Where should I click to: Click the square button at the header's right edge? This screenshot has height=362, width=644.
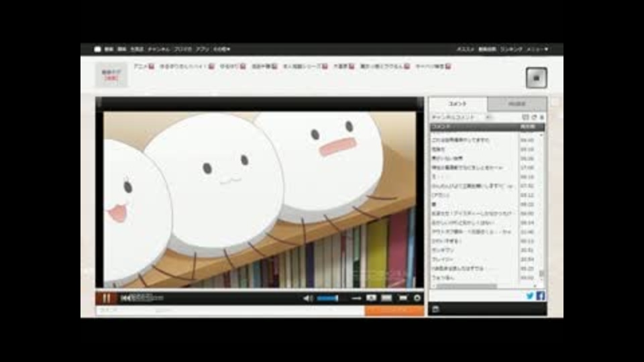(x=537, y=78)
